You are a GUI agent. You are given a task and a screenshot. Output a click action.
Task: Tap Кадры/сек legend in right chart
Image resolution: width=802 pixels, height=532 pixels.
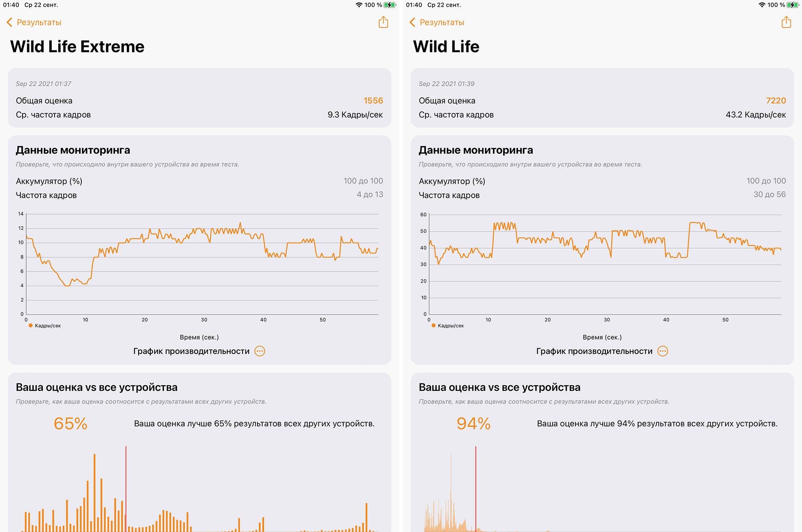pos(450,326)
